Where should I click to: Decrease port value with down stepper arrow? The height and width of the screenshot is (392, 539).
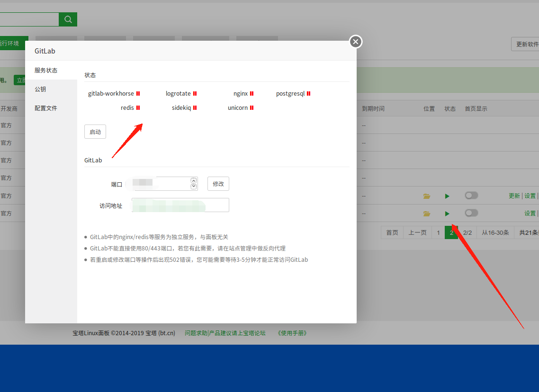pos(194,187)
